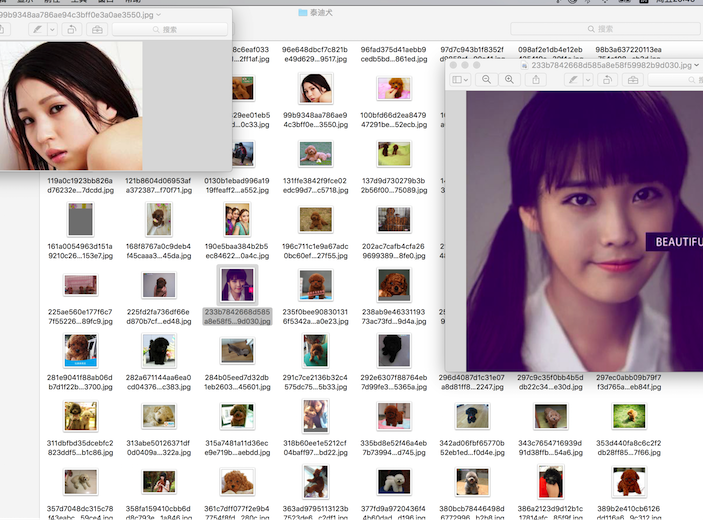Click file name 119a0c1923bb826a in Finder
The width and height of the screenshot is (703, 520).
tap(80, 185)
